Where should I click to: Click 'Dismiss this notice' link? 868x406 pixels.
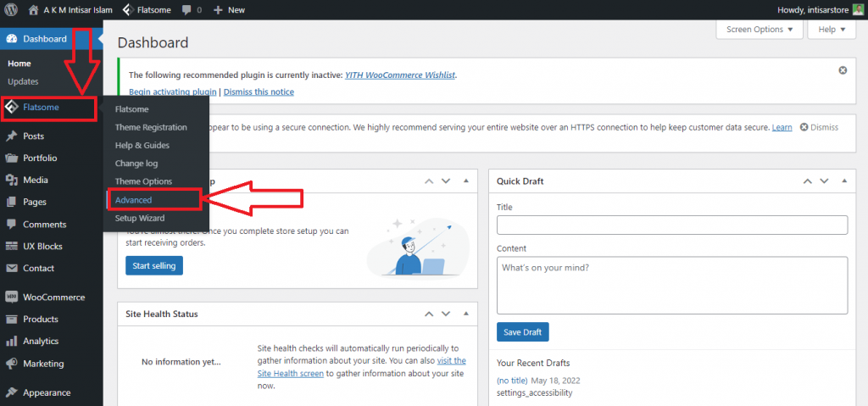[259, 92]
